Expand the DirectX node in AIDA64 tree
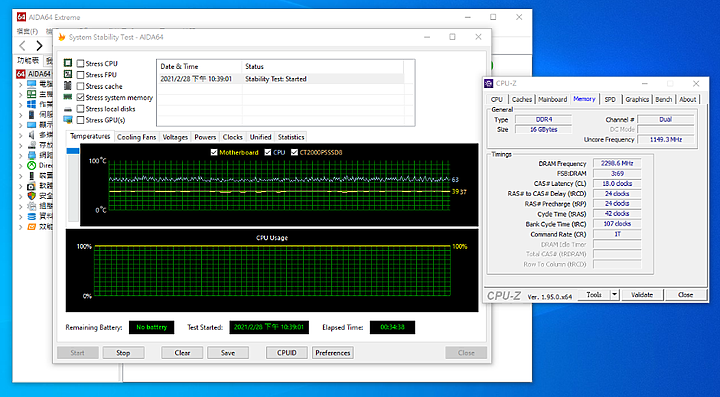Image resolution: width=720 pixels, height=397 pixels. (20, 166)
